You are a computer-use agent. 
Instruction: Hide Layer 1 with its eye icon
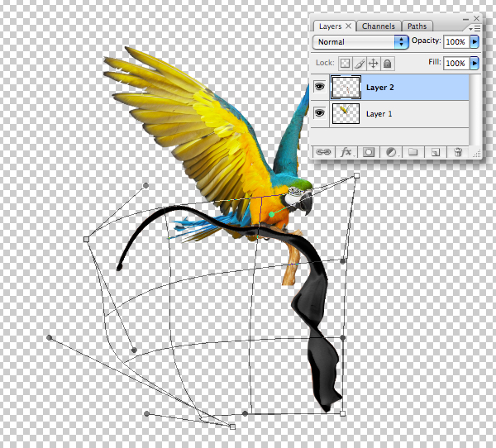320,113
